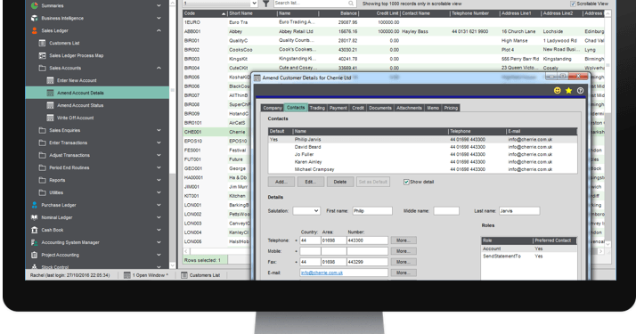Switch to the Trading tab
This screenshot has height=334, width=644.
pos(317,108)
